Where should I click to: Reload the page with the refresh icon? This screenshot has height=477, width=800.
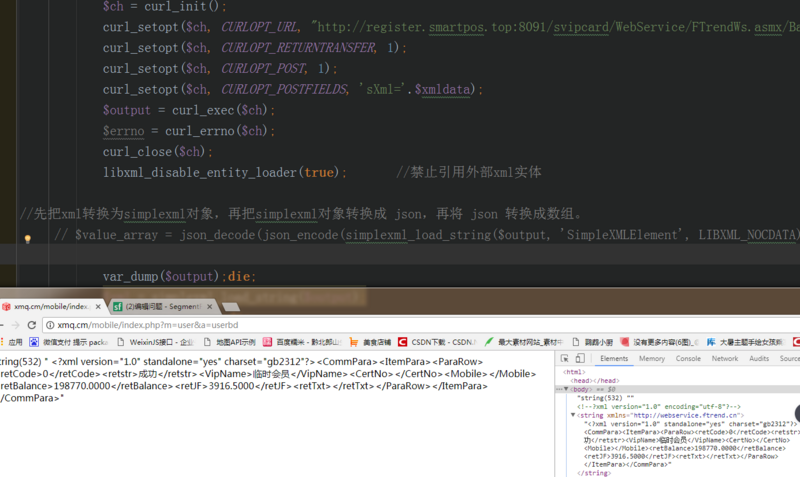point(32,325)
